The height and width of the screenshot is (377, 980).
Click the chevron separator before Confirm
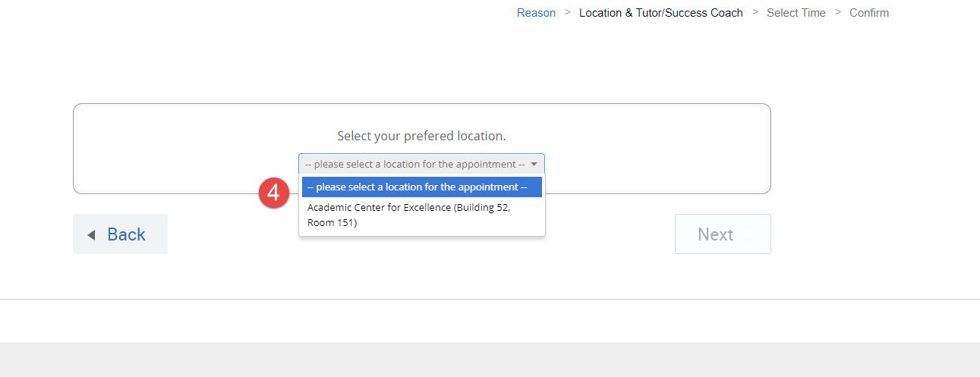(x=838, y=12)
